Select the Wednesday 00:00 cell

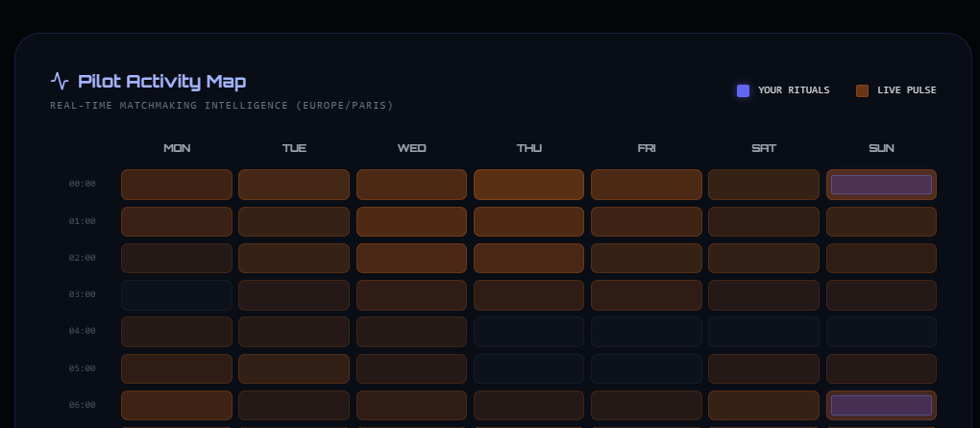pos(412,185)
